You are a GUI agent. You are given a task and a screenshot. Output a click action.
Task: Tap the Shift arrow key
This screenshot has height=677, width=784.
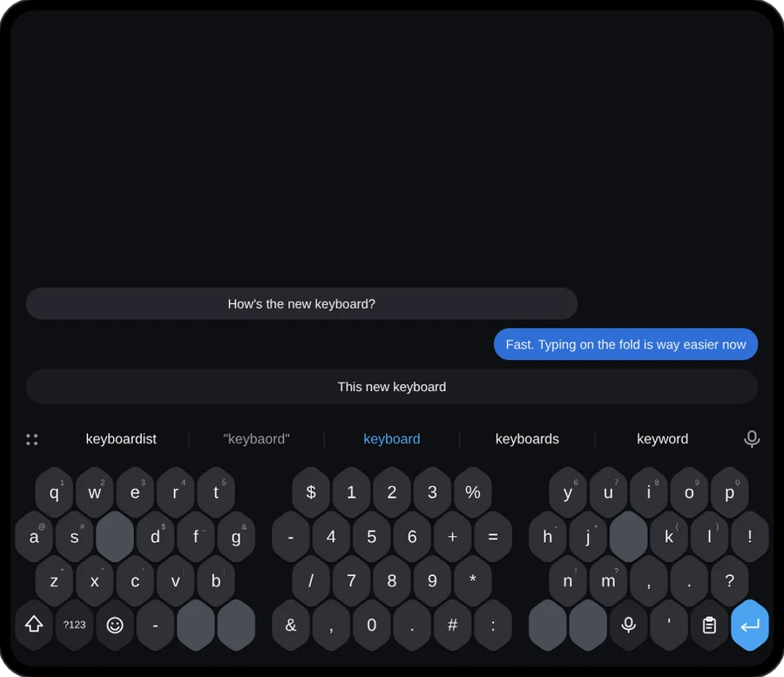pos(34,625)
